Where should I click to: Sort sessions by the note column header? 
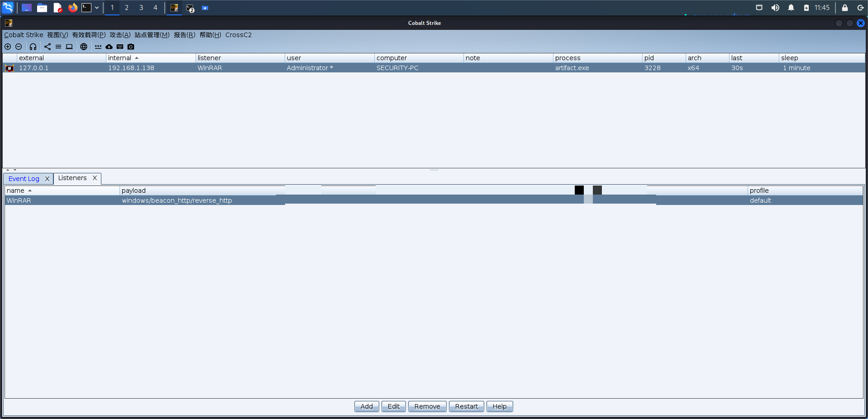[508, 58]
